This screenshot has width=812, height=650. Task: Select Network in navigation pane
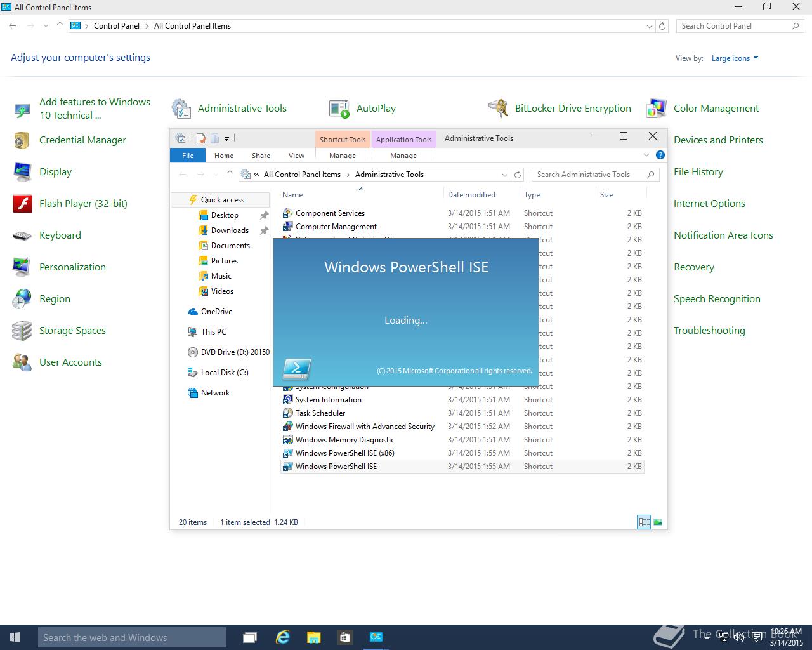[x=215, y=393]
